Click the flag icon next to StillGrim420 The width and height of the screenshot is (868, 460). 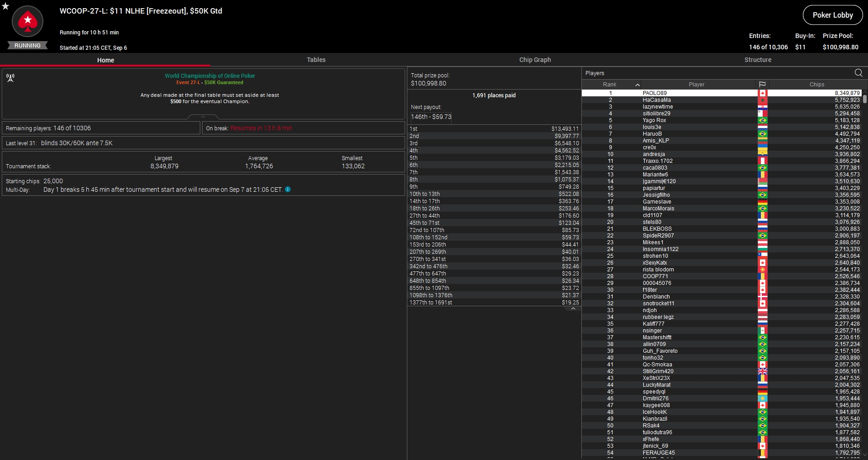(763, 371)
